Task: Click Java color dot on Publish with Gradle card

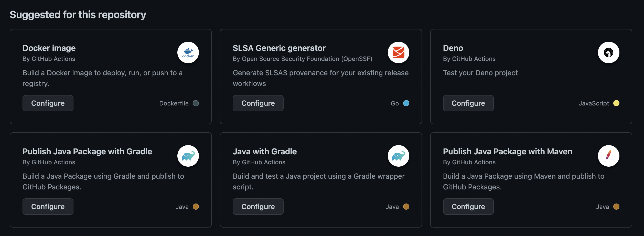Action: 196,207
